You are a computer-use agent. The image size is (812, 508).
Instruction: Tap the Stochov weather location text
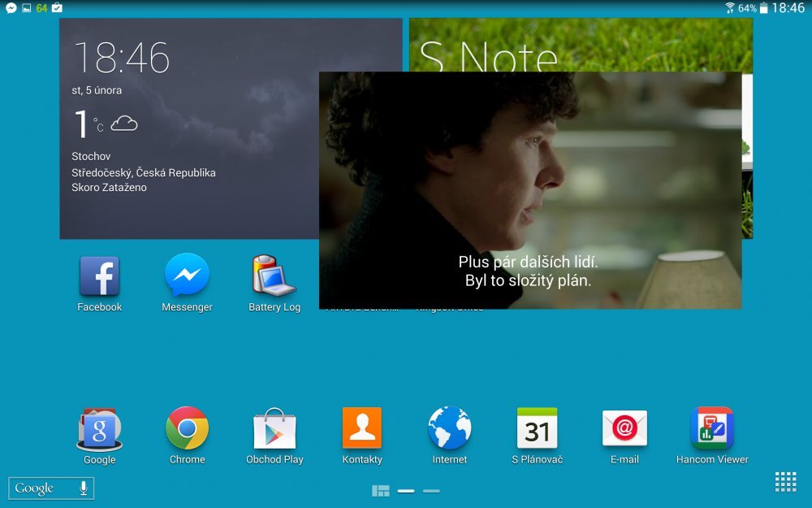click(x=91, y=156)
